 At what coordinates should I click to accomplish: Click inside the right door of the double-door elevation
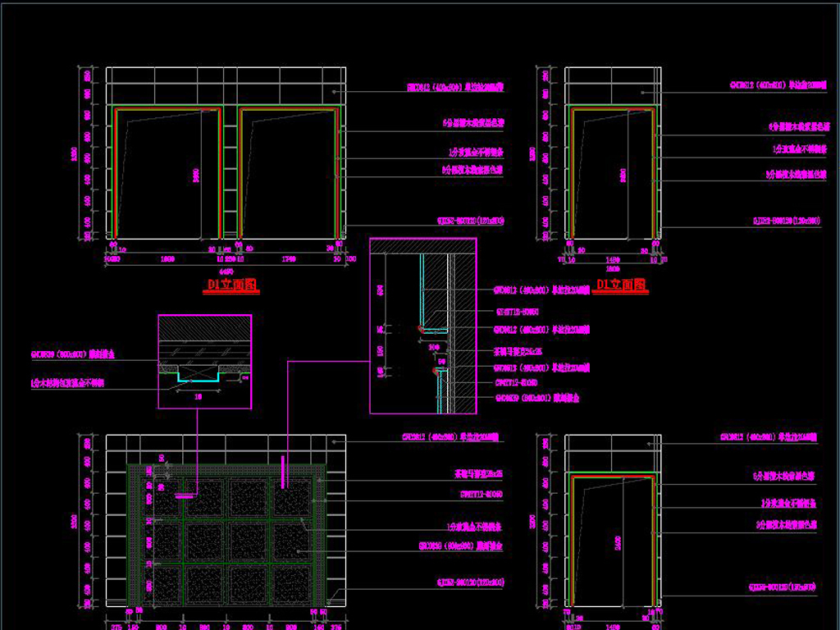click(287, 176)
